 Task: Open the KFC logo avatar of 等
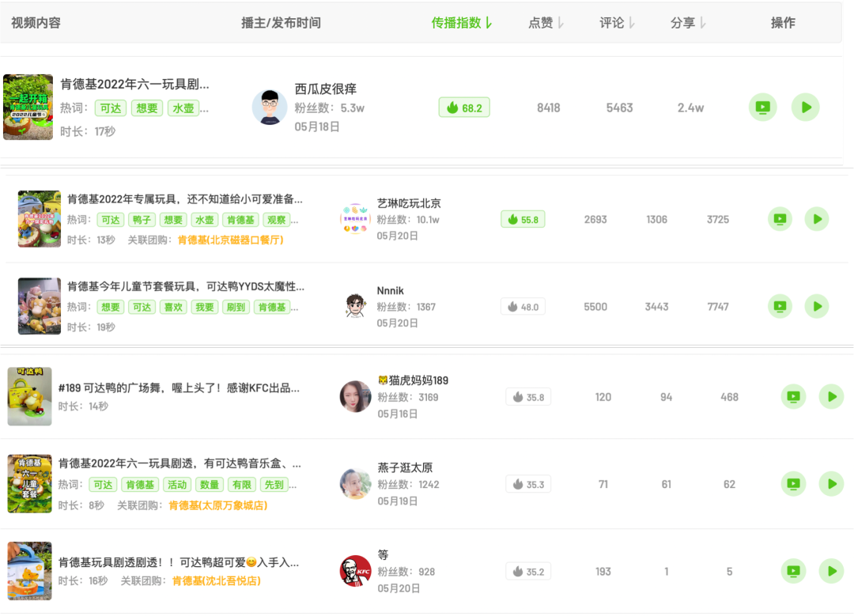[x=355, y=571]
